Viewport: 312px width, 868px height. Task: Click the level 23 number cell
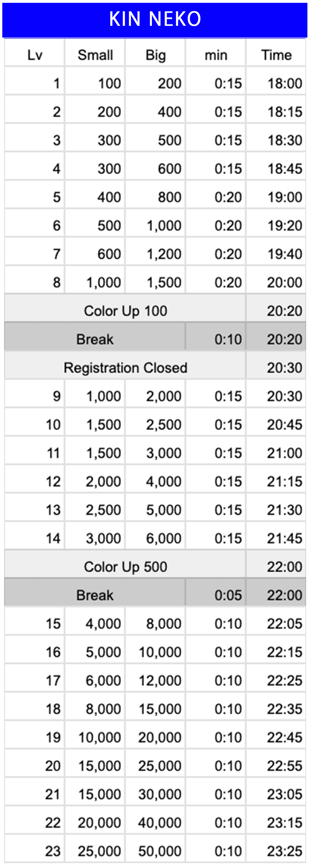pyautogui.click(x=53, y=851)
